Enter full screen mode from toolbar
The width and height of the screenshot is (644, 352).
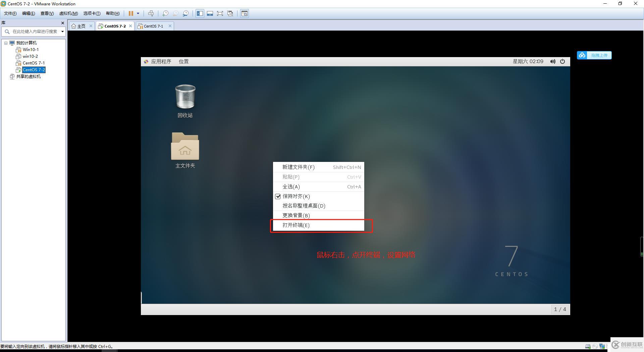click(x=220, y=13)
